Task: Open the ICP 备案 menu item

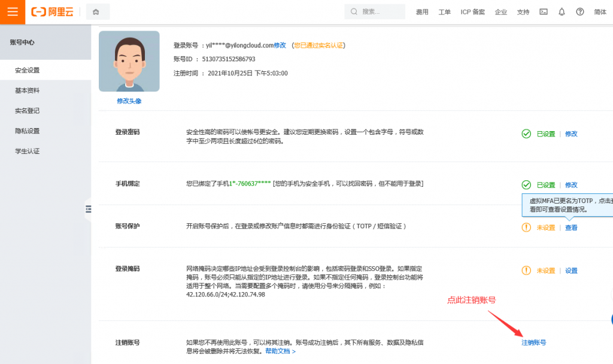Action: pyautogui.click(x=472, y=12)
